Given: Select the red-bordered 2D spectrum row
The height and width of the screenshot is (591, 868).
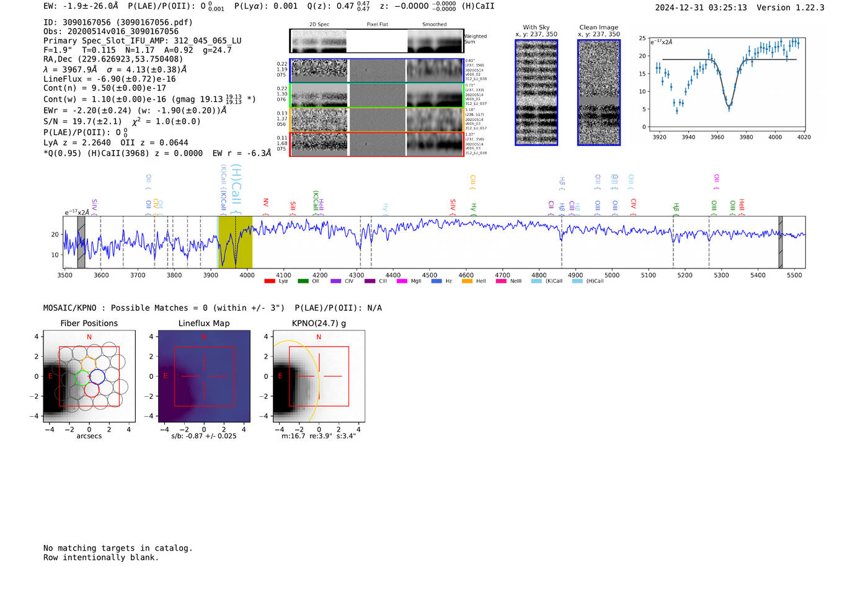Looking at the screenshot, I should click(377, 144).
